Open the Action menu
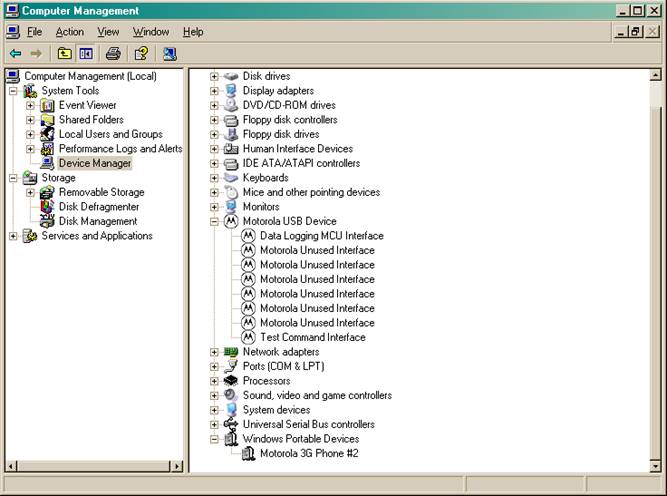The image size is (667, 496). [x=70, y=32]
